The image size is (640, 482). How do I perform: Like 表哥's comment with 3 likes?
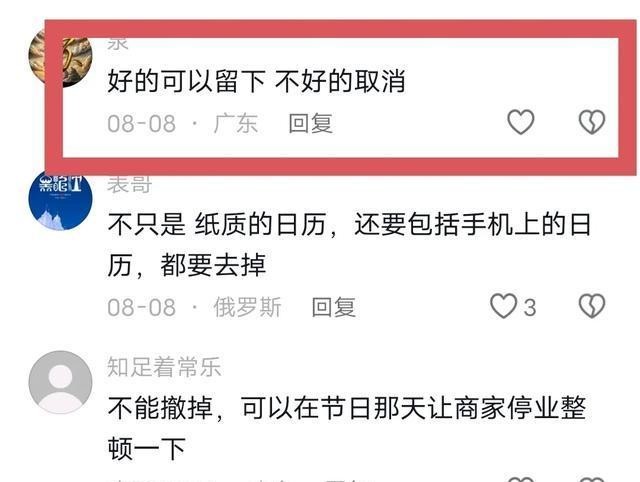pyautogui.click(x=504, y=306)
